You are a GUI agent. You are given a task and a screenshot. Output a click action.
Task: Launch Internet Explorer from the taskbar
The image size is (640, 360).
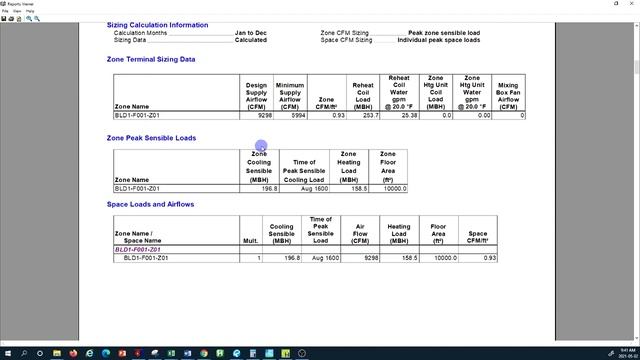tap(89, 353)
